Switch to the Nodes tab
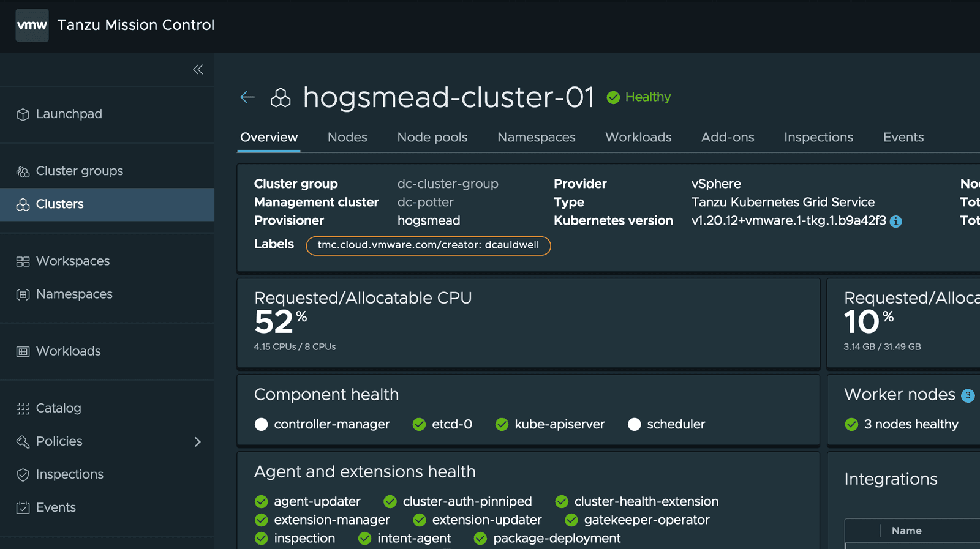Image resolution: width=980 pixels, height=549 pixels. point(347,137)
